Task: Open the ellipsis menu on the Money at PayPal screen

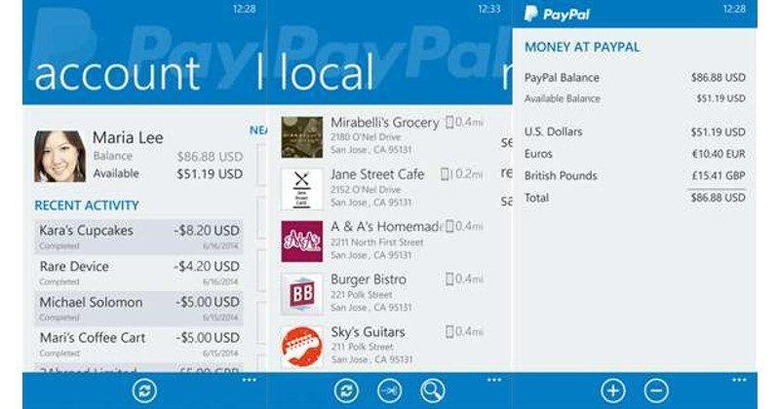Action: pyautogui.click(x=739, y=380)
